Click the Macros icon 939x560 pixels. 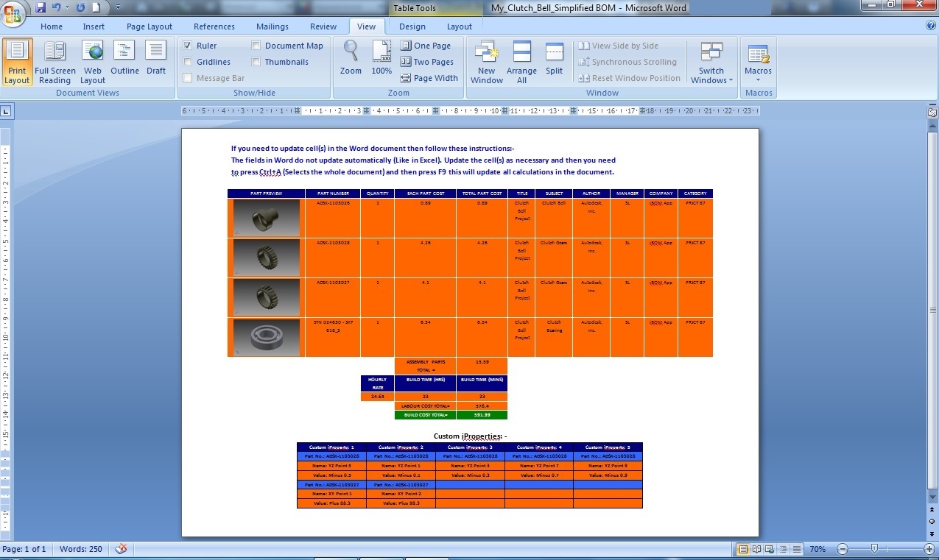click(758, 56)
